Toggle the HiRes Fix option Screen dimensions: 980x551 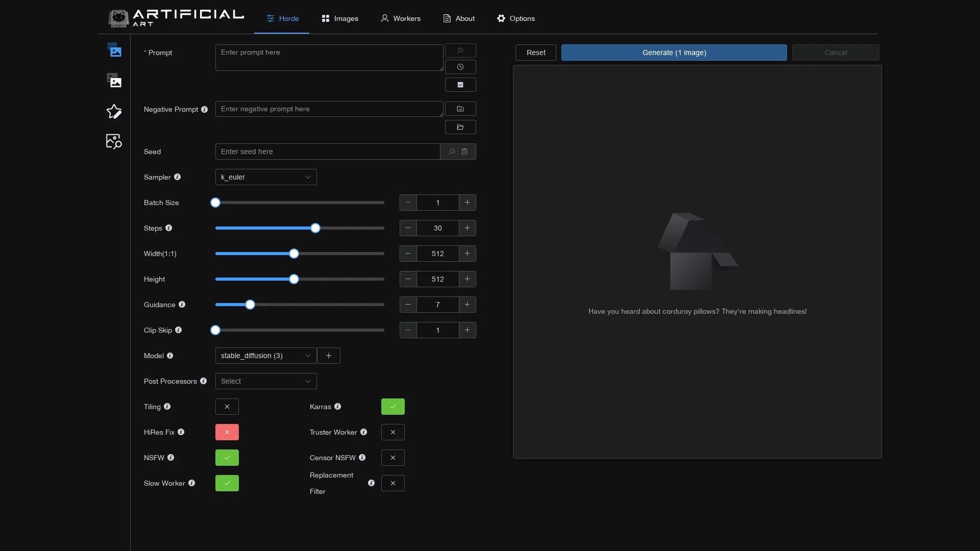227,432
